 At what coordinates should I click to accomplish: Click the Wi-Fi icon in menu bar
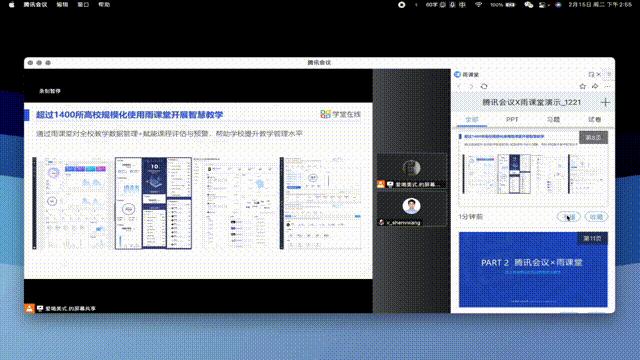(478, 5)
